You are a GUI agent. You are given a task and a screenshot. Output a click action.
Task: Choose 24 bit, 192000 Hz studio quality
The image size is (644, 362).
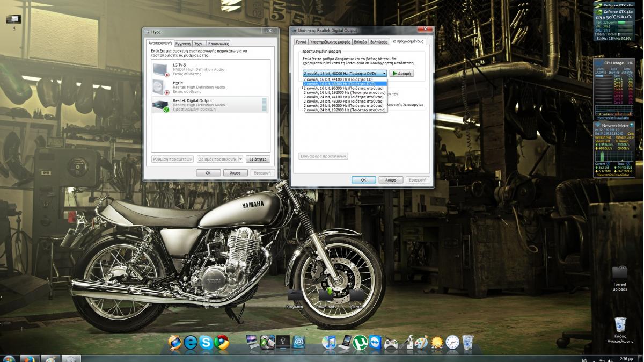coord(346,110)
